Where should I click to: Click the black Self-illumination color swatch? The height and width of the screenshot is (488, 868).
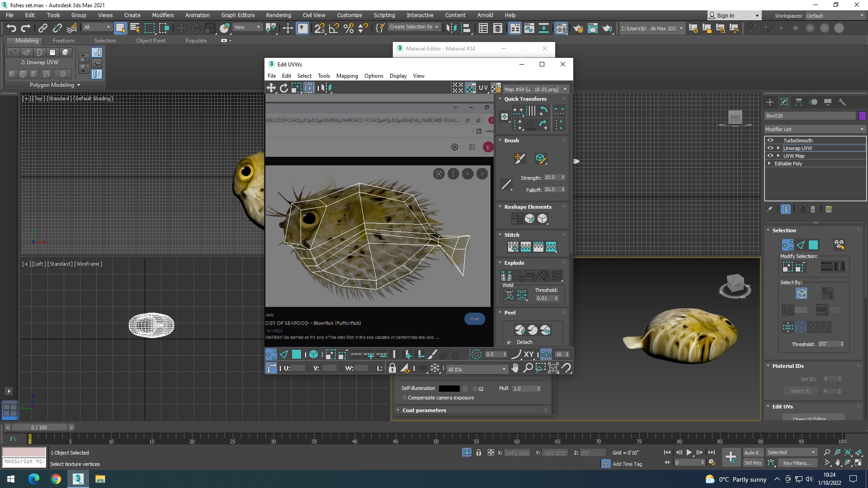click(x=449, y=389)
